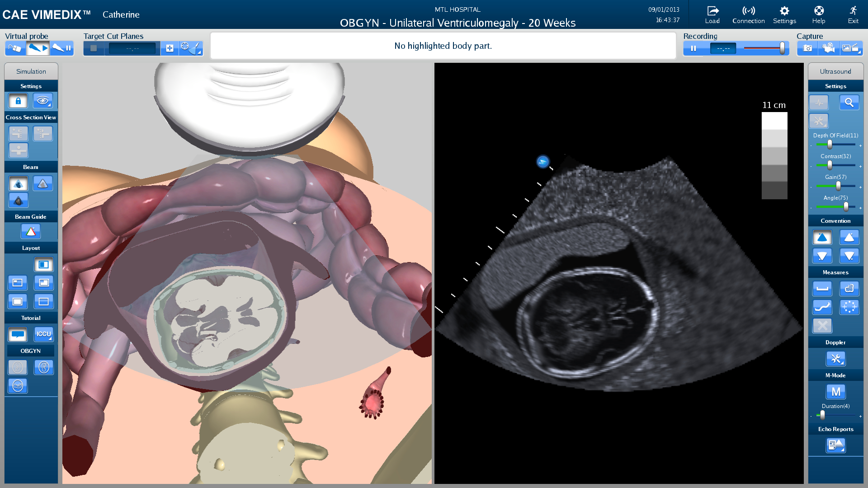The width and height of the screenshot is (868, 488).
Task: Activate the ultrasound zoom magnifier
Action: (849, 103)
